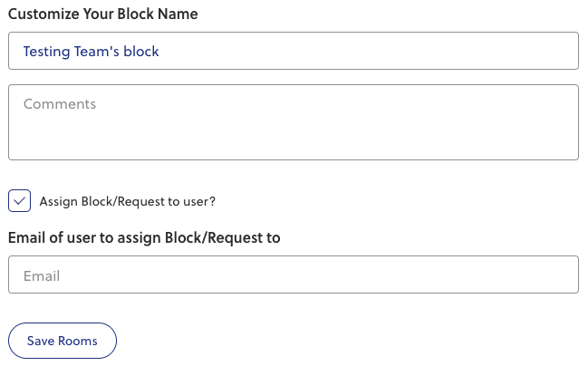Toggle assigning the block to a user
This screenshot has height=366, width=588.
[x=19, y=200]
